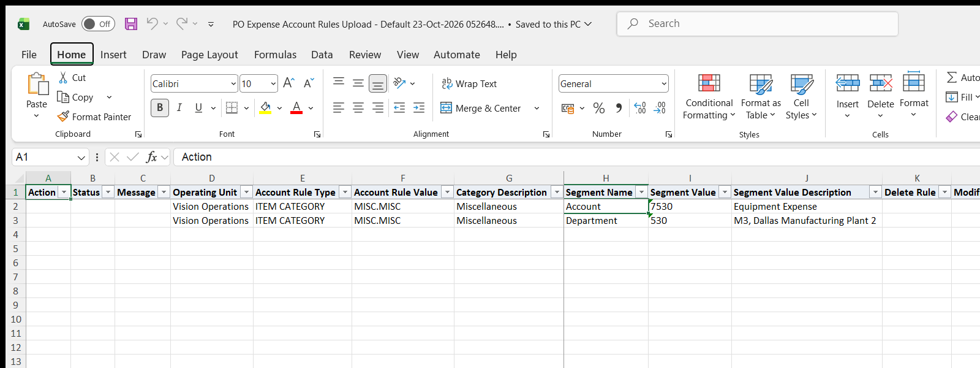Apply Comma Style format
980x368 pixels.
[x=619, y=109]
